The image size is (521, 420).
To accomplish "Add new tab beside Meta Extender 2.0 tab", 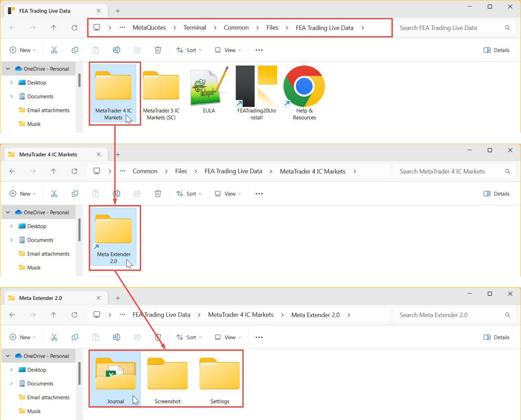I will pos(118,298).
